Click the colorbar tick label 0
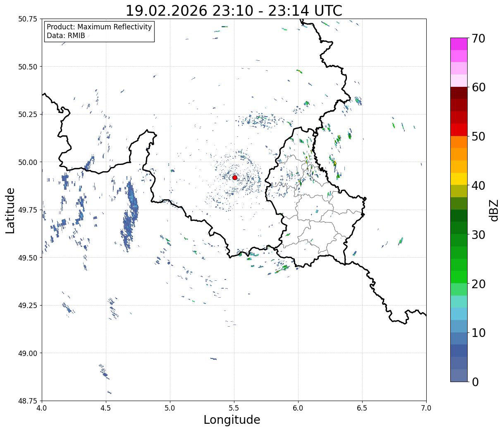The width and height of the screenshot is (504, 430). 475,382
